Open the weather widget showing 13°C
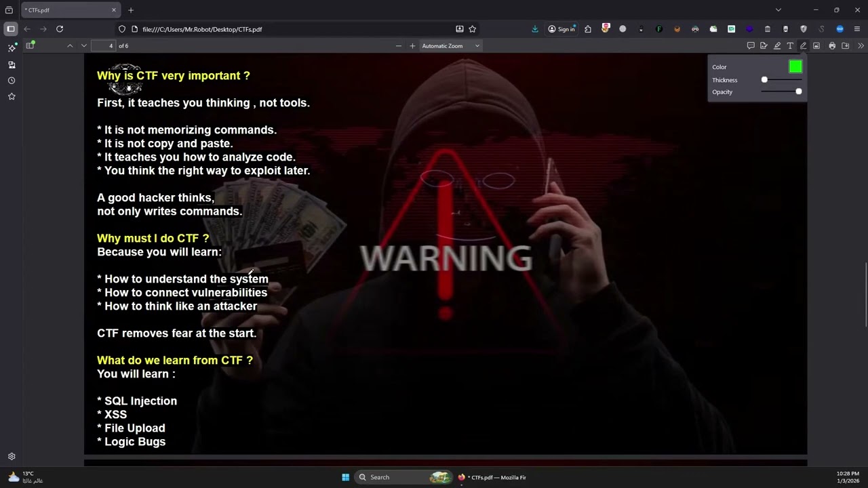This screenshot has width=868, height=488. click(24, 477)
